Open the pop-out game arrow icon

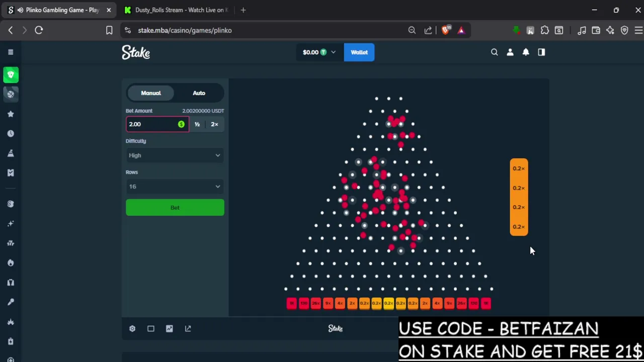click(x=188, y=328)
